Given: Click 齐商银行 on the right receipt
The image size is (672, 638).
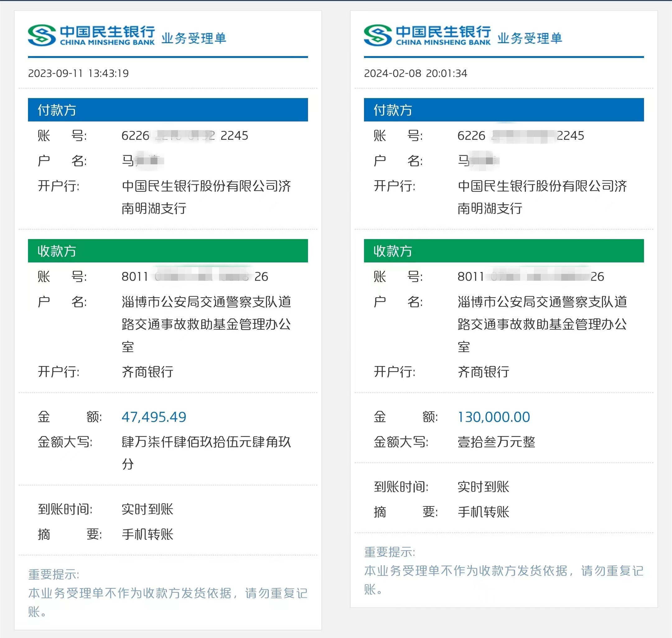Looking at the screenshot, I should [483, 372].
